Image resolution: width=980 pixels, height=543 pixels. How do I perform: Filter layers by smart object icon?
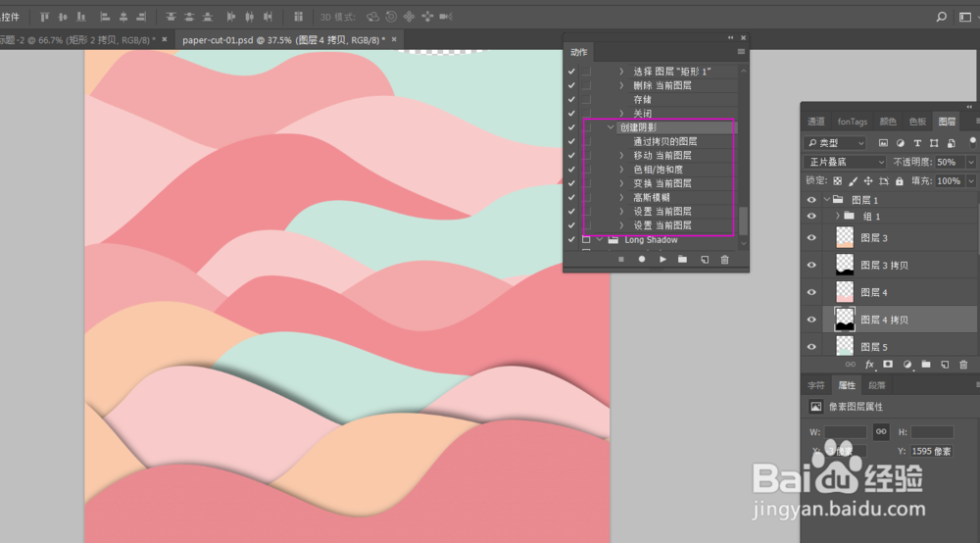(x=951, y=143)
